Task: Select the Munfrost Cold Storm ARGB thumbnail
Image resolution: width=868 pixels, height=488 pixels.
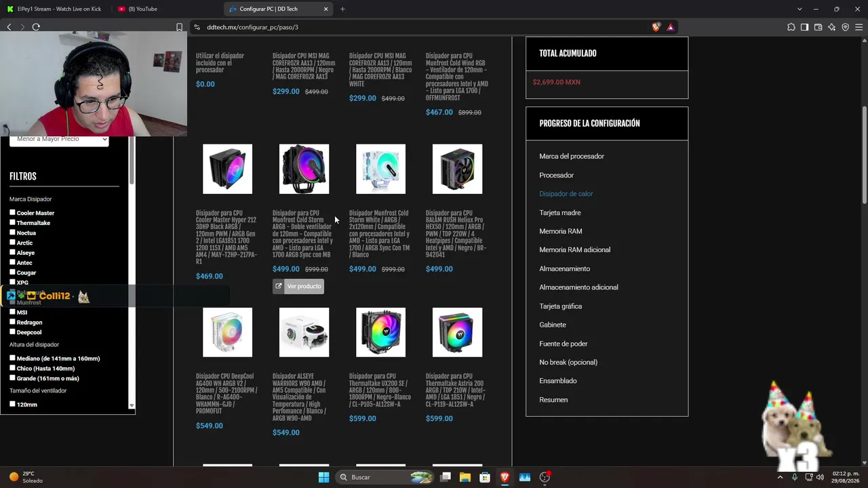Action: pos(304,169)
